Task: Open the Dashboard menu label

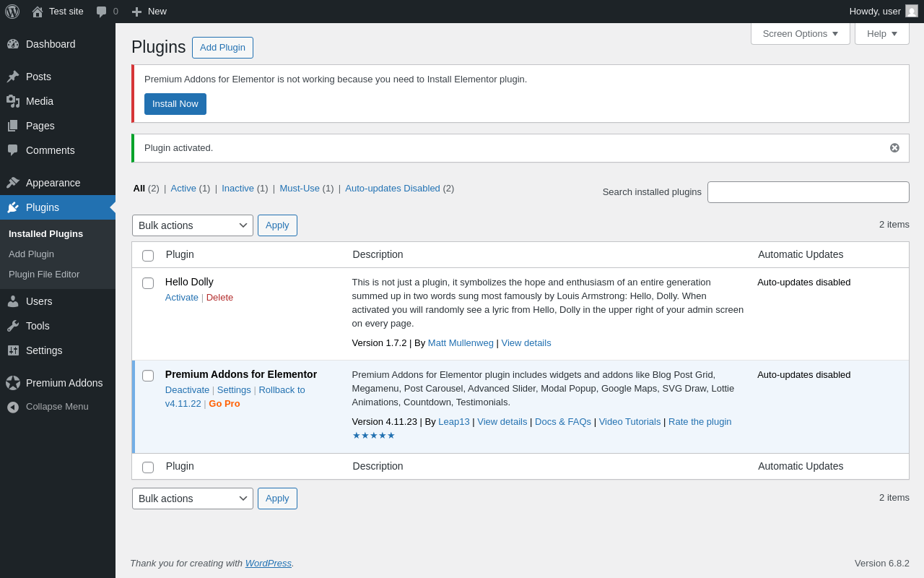Action: 51,44
